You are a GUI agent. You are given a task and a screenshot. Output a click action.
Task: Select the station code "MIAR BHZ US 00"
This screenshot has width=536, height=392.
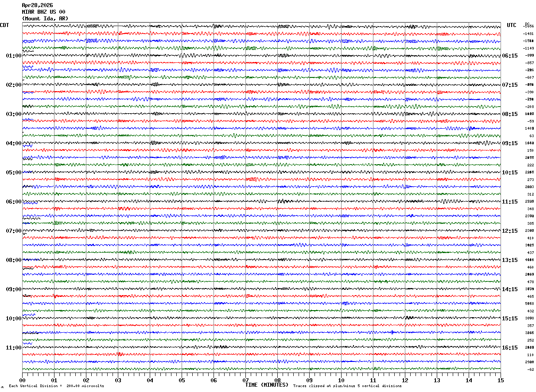[x=43, y=12]
